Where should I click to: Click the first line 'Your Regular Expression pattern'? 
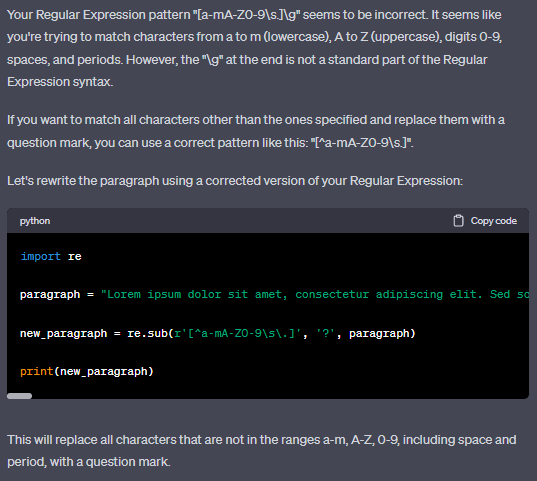254,15
